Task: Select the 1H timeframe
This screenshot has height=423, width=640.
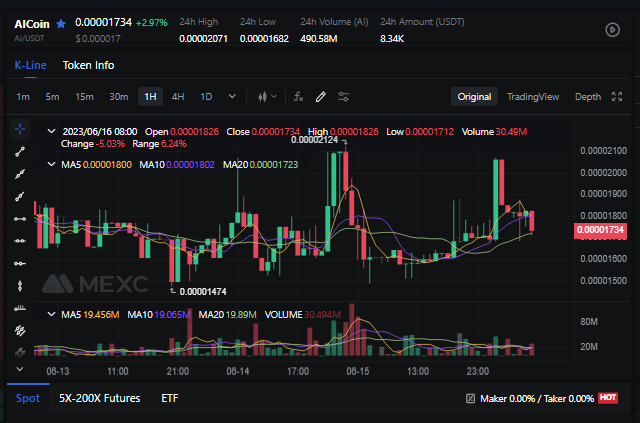Action: point(150,97)
